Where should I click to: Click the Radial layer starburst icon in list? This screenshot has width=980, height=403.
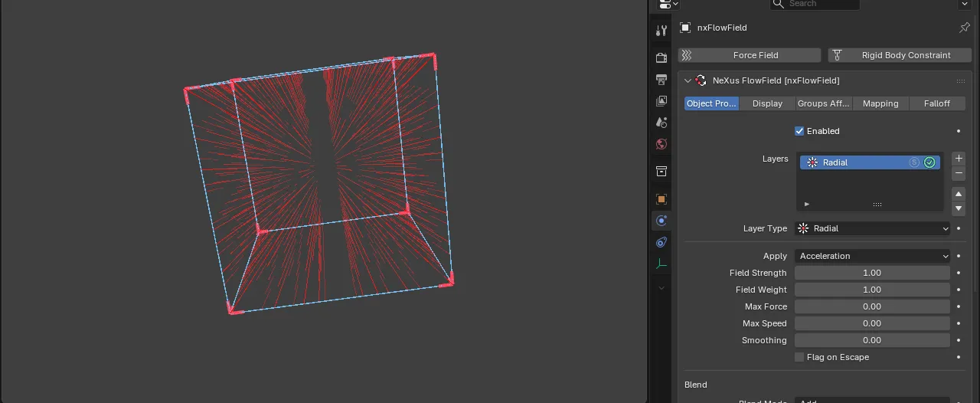coord(812,162)
